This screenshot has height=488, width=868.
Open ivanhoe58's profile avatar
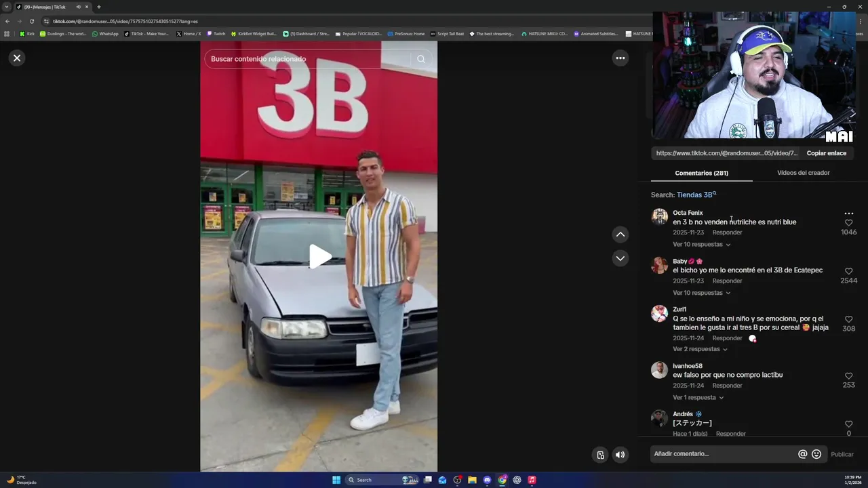click(660, 369)
